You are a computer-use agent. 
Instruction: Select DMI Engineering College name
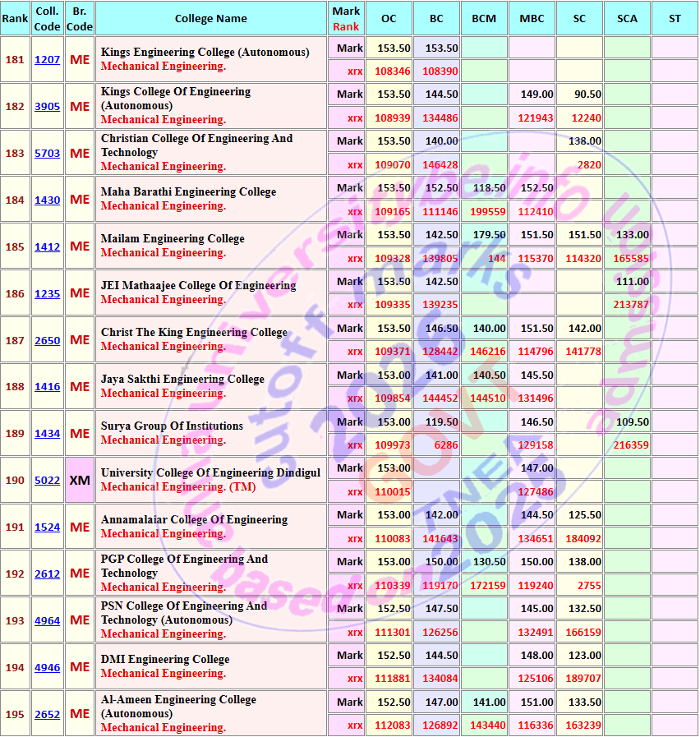click(165, 660)
